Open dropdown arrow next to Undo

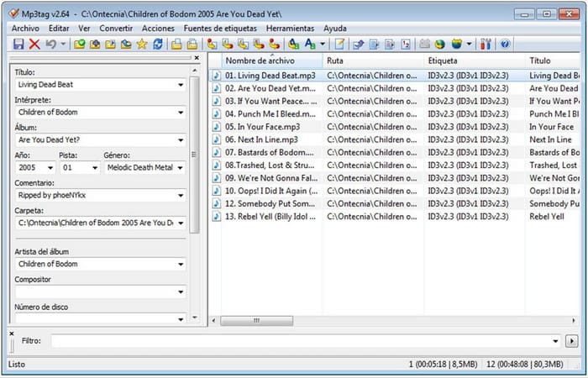point(63,45)
